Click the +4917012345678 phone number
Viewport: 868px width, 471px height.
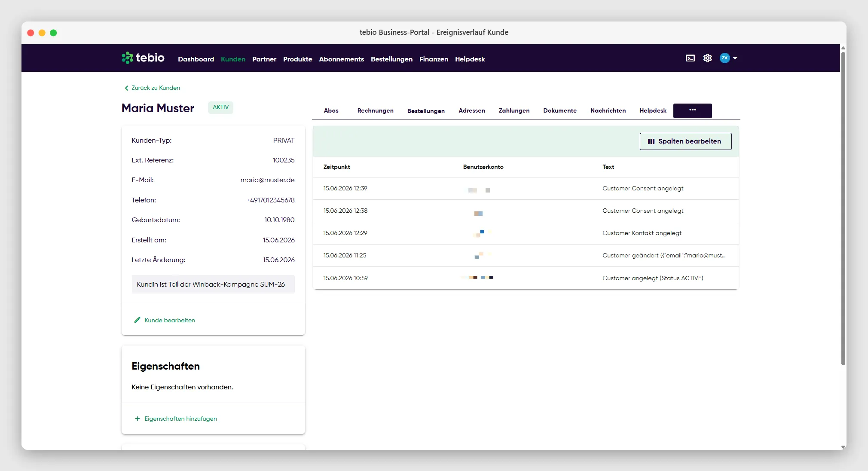[270, 200]
